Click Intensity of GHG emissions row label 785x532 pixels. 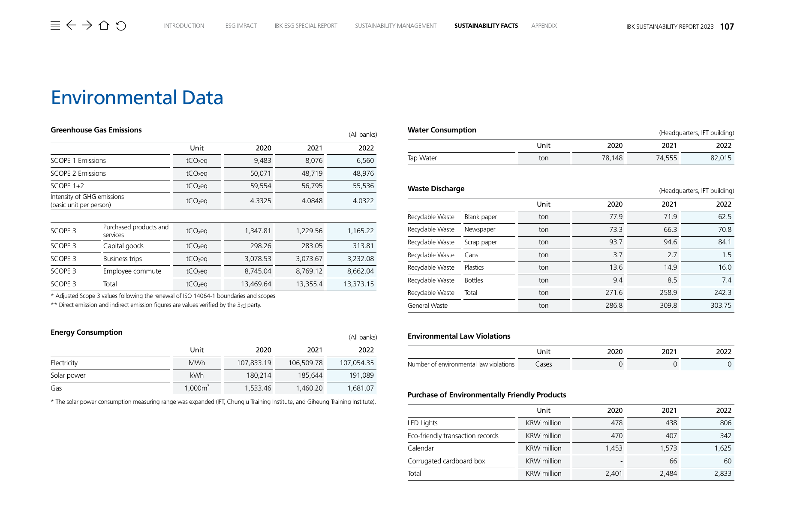point(87,201)
